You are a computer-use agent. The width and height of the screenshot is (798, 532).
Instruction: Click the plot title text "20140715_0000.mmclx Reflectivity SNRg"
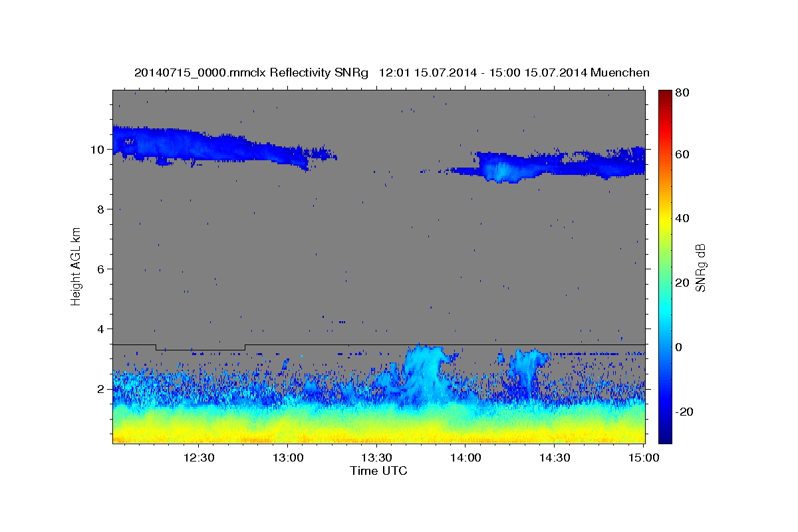[x=251, y=72]
